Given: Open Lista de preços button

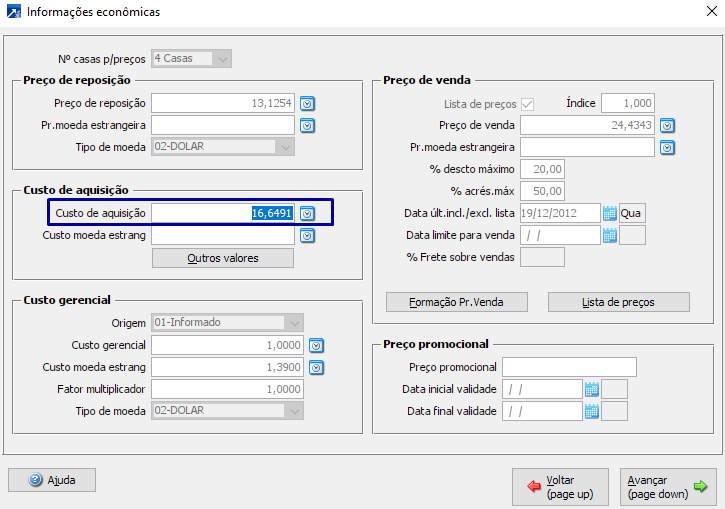Looking at the screenshot, I should (619, 302).
